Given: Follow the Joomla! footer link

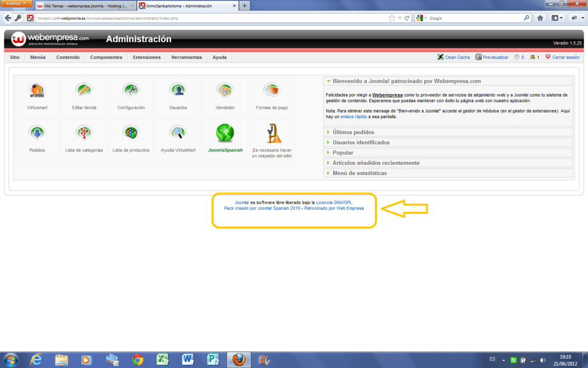Looking at the screenshot, I should click(x=242, y=203).
